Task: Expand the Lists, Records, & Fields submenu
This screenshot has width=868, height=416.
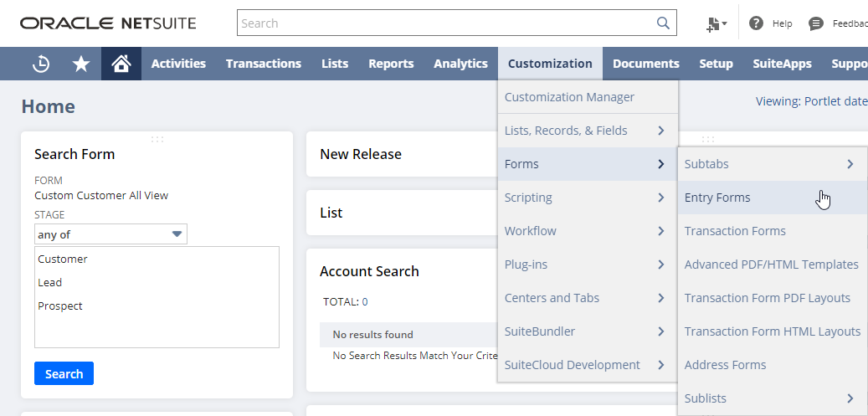Action: tap(661, 131)
